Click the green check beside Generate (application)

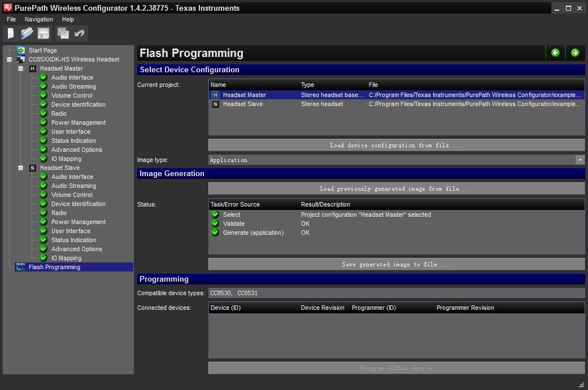[215, 233]
